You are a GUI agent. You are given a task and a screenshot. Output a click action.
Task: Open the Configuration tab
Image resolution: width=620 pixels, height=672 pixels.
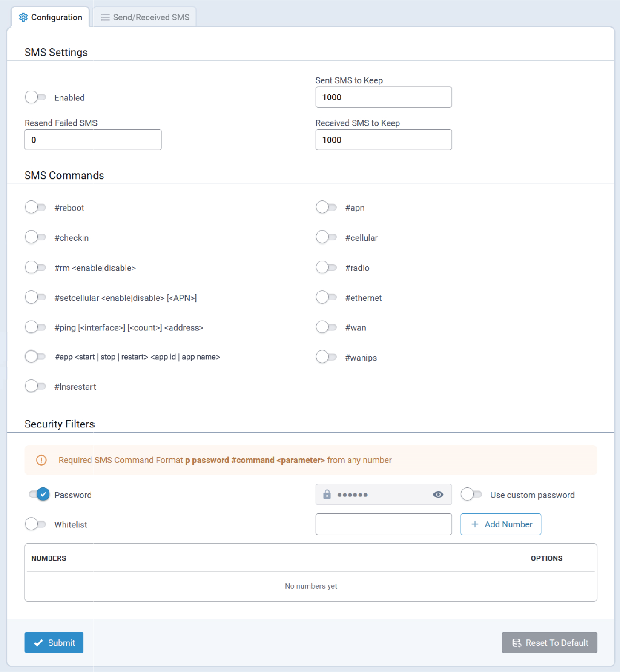(x=50, y=18)
